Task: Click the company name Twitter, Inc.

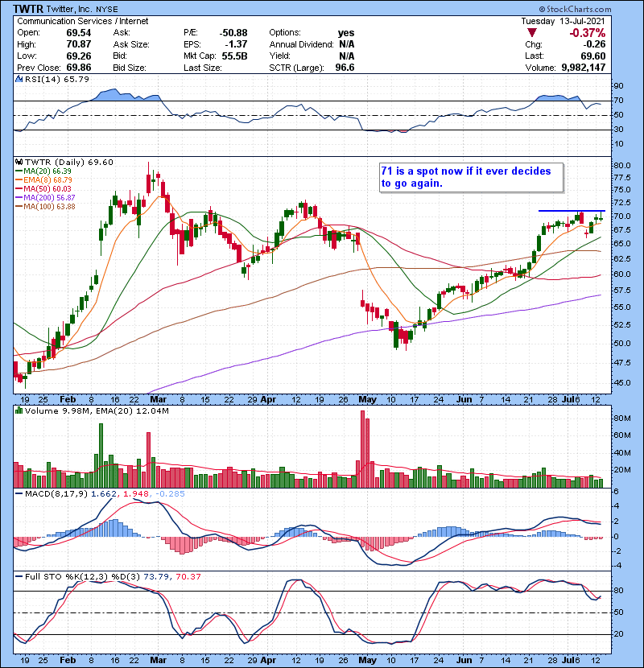Action: click(x=70, y=9)
